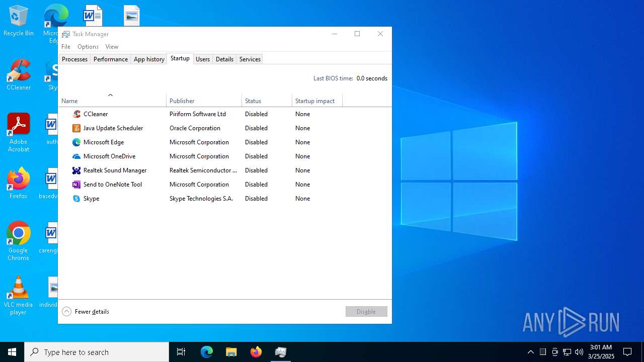This screenshot has width=644, height=362.
Task: Open the View menu
Action: [112, 47]
